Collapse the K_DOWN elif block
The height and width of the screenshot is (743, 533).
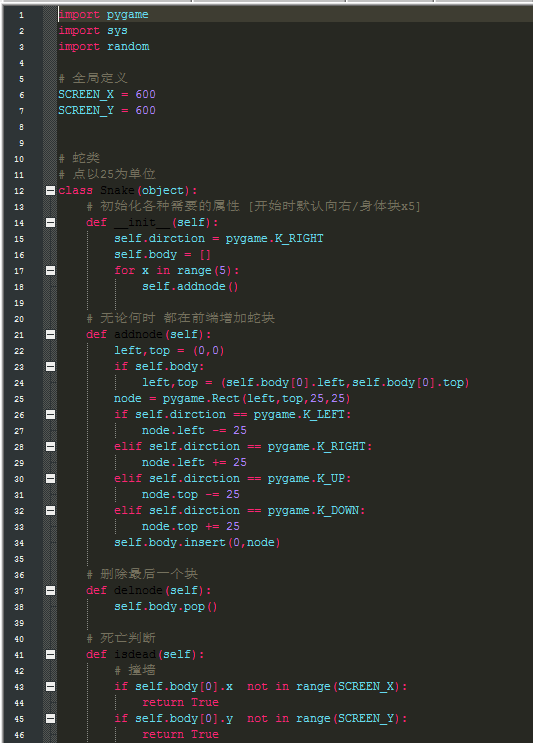[50, 510]
